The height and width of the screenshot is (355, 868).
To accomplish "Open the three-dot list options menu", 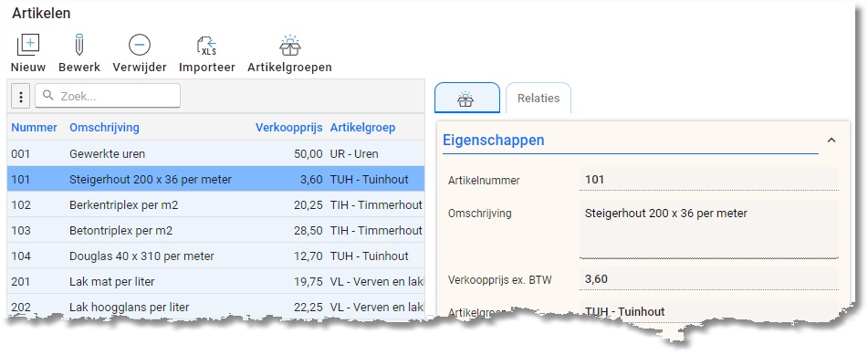I will pyautogui.click(x=21, y=98).
